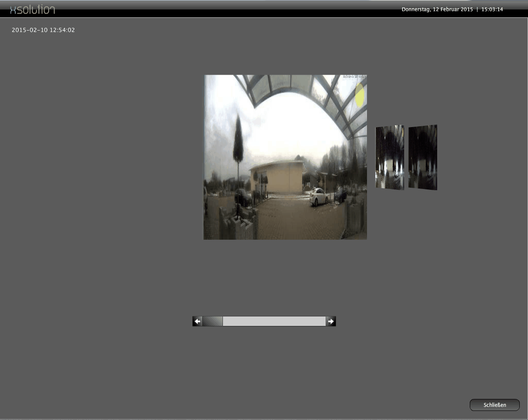Select the second, rightmost small thumbnail

[x=423, y=157]
